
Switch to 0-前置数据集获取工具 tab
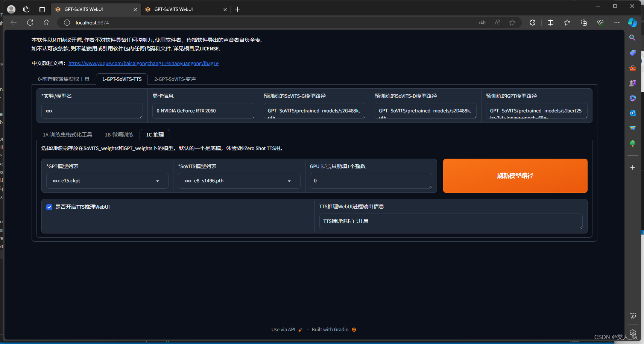coord(64,79)
